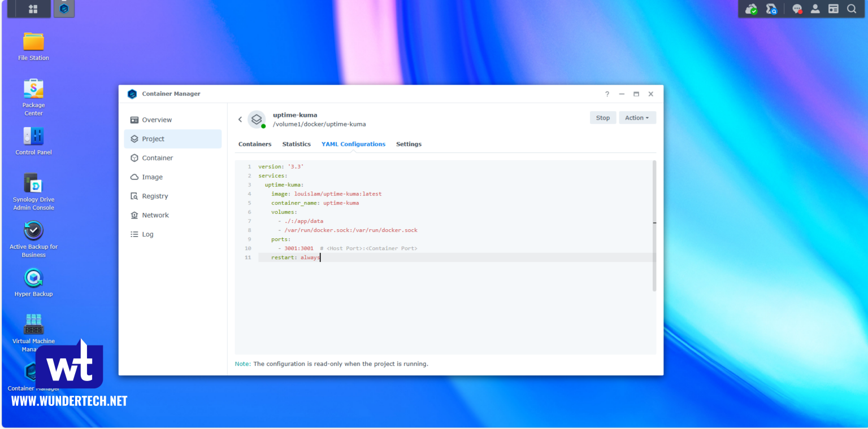Open the user account menu
Image resolution: width=868 pixels, height=429 pixels.
click(x=815, y=8)
